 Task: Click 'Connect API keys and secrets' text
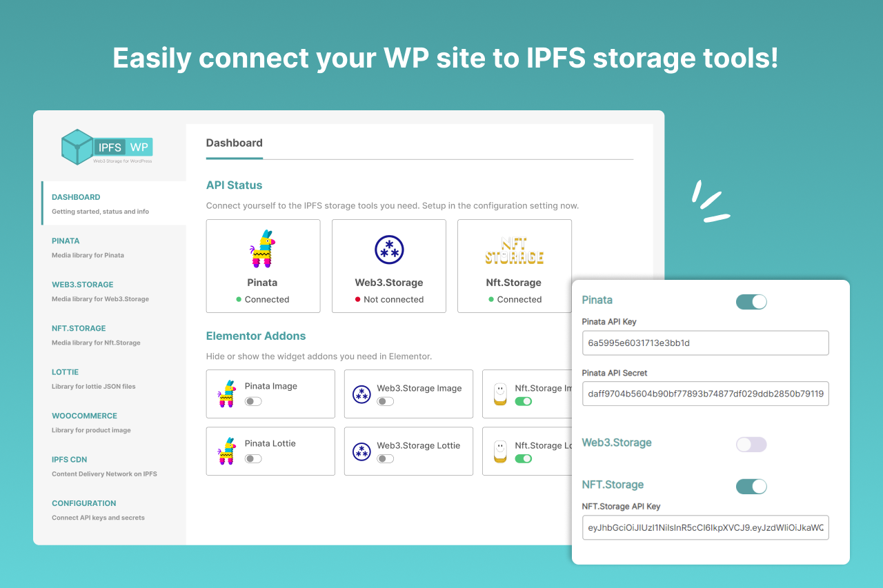point(98,518)
